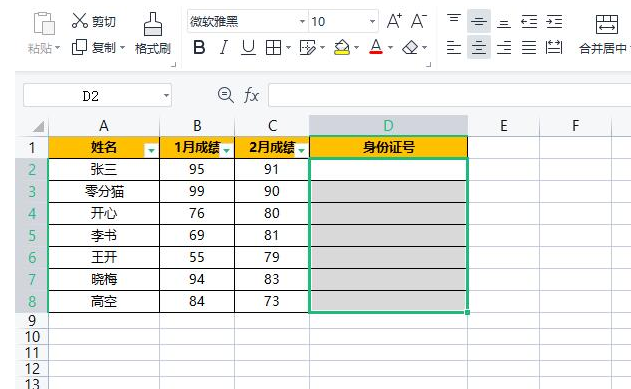This screenshot has height=389, width=631.
Task: Click the zoom magnifier beside fx
Action: (226, 95)
